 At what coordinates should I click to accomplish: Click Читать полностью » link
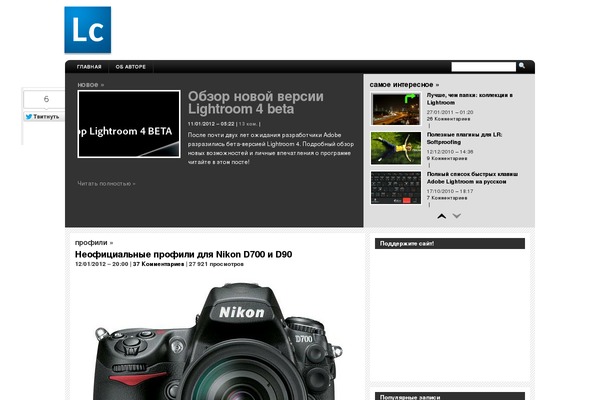[x=106, y=184]
